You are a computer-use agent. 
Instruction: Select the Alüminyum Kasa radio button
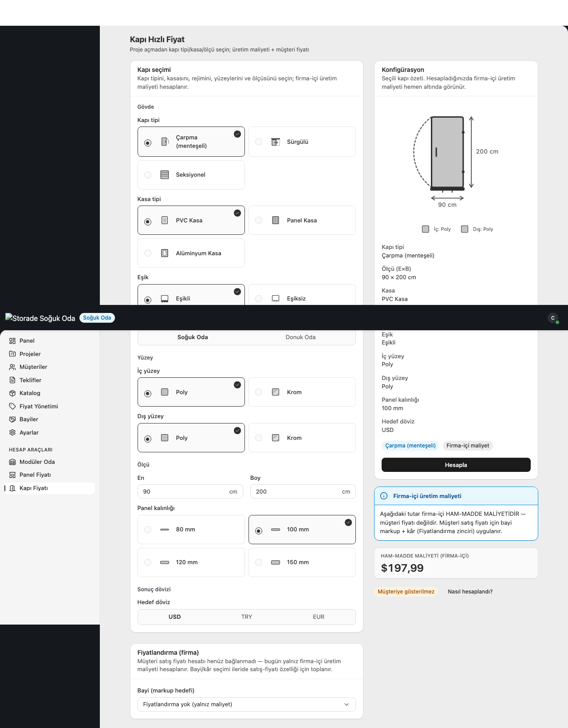pos(148,253)
